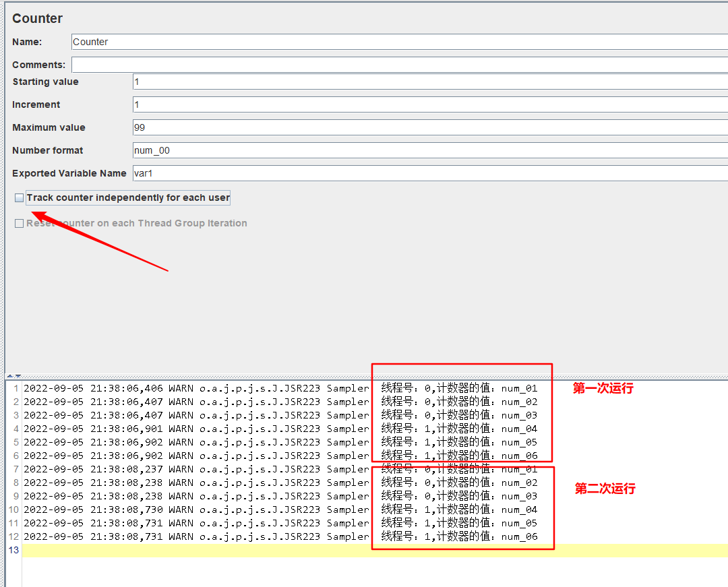Click line number 13 in log gutter

tap(13, 550)
